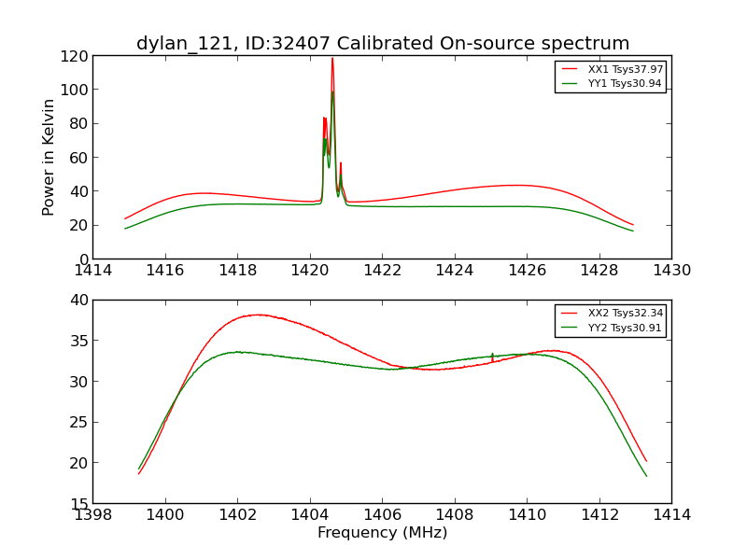Click y-axis tick label '0' on top plot
Screen dimensions: 747x560
tap(84, 259)
